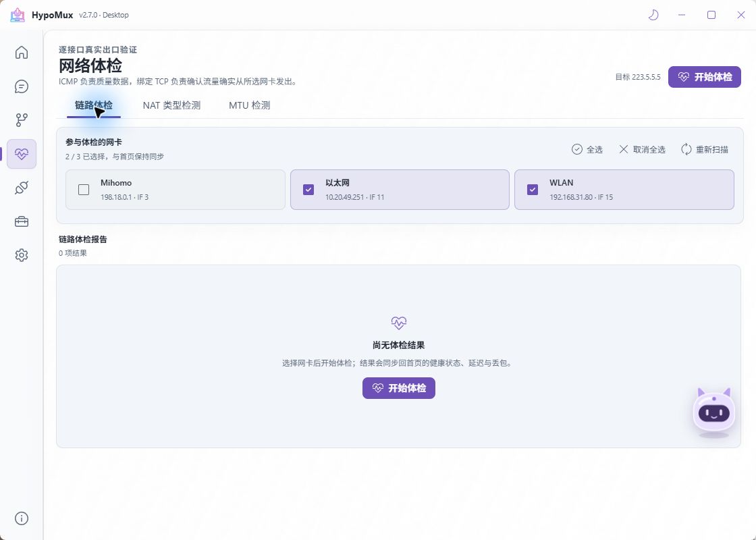Minimize the HypoMux window

tap(682, 15)
